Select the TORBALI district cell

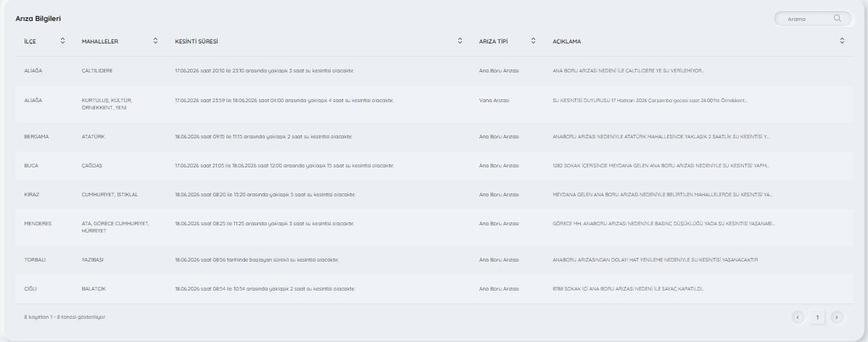point(35,259)
